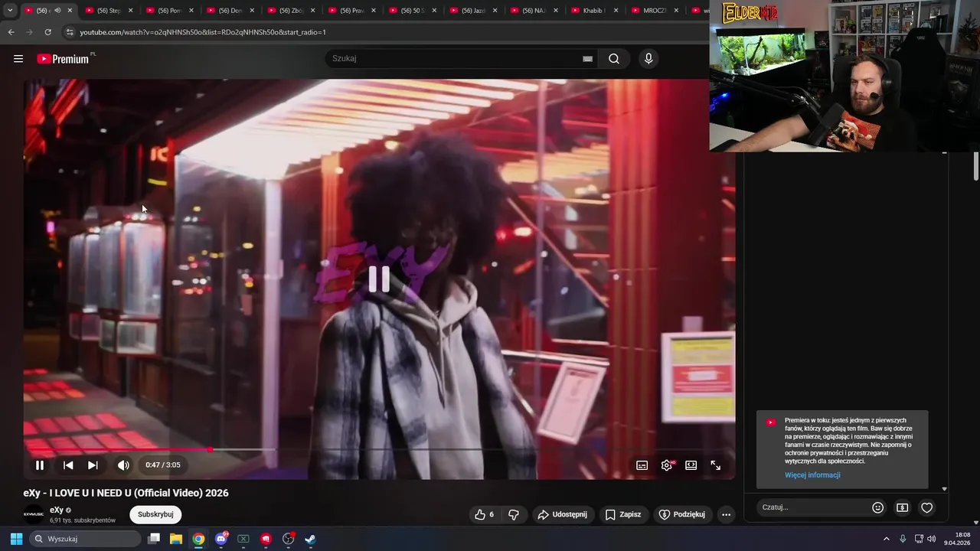Show hidden system tray icons
Viewport: 980px width, 551px height.
(x=887, y=539)
